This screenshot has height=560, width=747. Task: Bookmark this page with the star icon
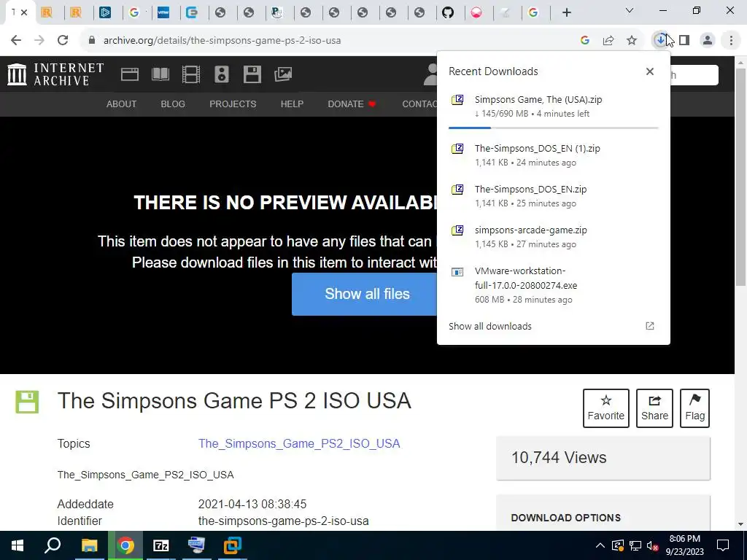click(x=632, y=41)
